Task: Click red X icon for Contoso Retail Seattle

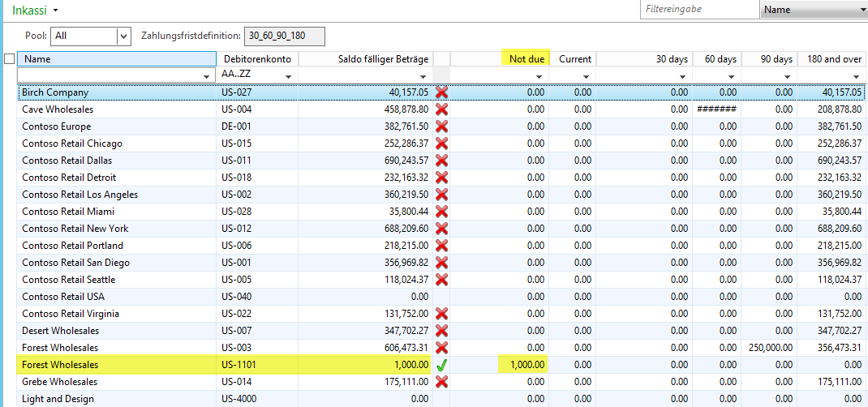Action: click(x=441, y=280)
